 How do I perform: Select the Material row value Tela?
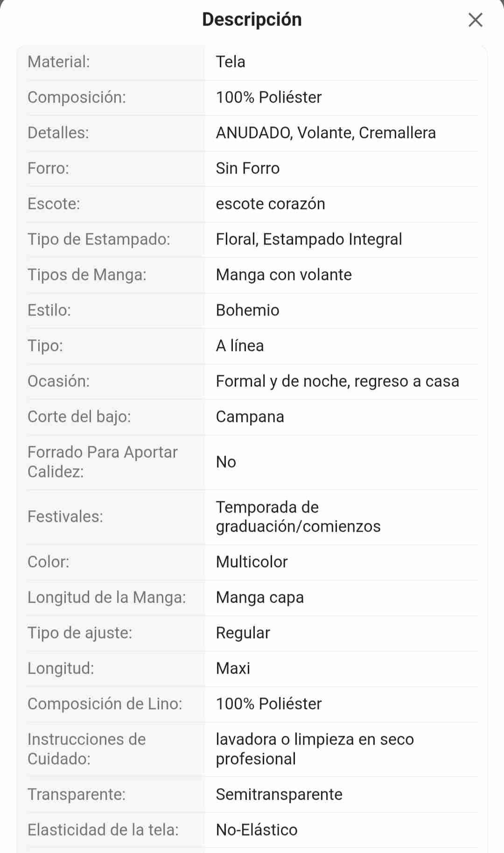pos(231,62)
